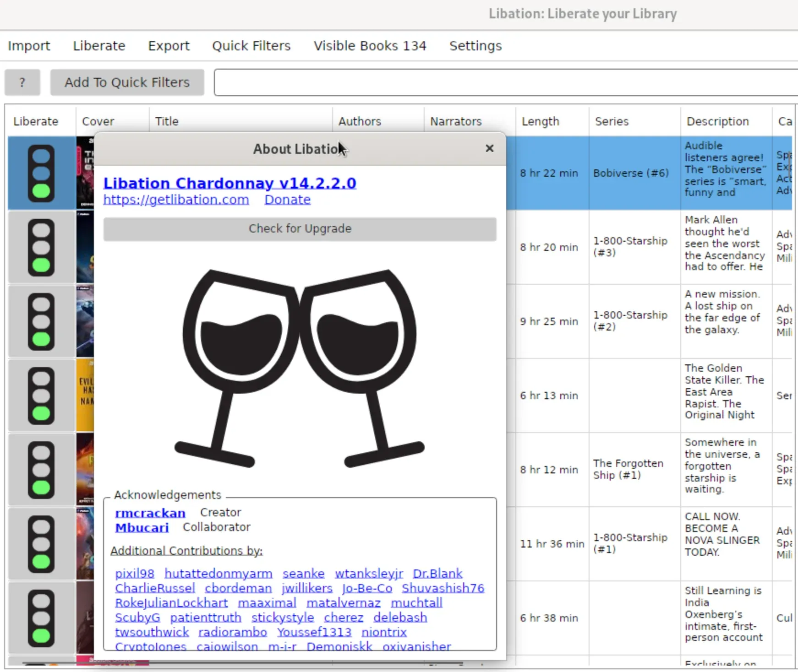Click the clinking wine glasses logo

pyautogui.click(x=300, y=368)
